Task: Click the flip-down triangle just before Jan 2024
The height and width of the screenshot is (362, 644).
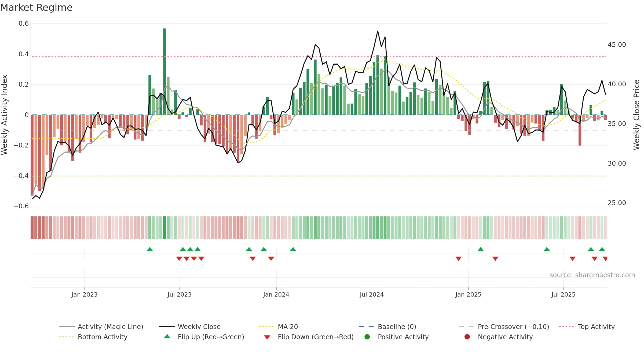Action: click(271, 258)
